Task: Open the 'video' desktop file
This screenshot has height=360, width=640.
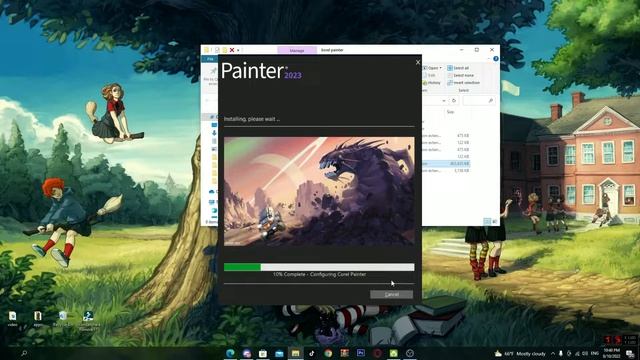Action: click(13, 319)
